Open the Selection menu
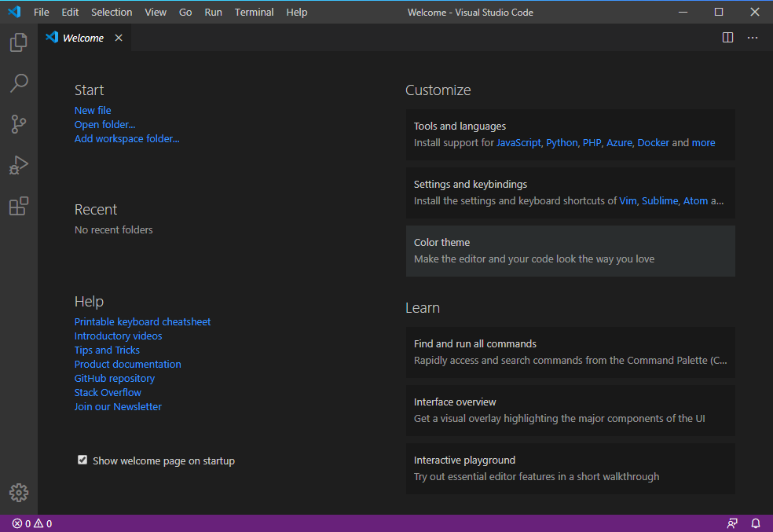This screenshot has width=773, height=532. click(112, 13)
